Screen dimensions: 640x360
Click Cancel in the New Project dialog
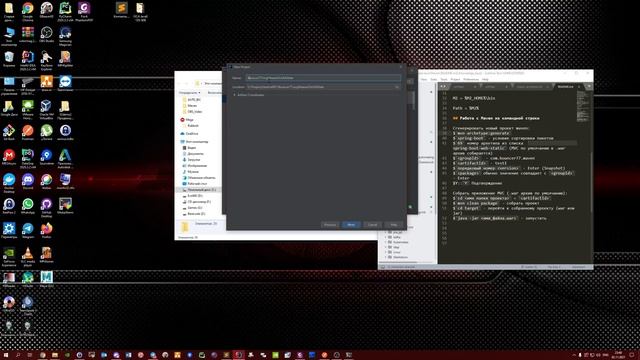372,224
